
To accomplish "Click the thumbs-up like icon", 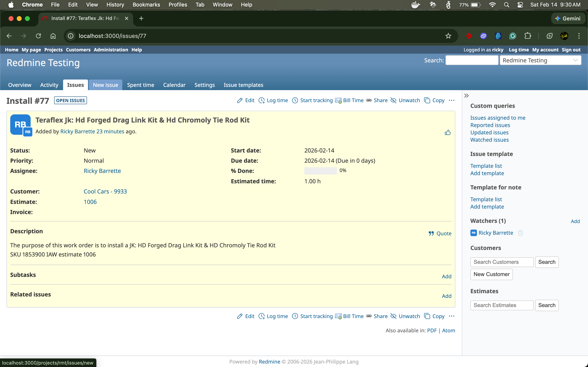I will tap(448, 132).
